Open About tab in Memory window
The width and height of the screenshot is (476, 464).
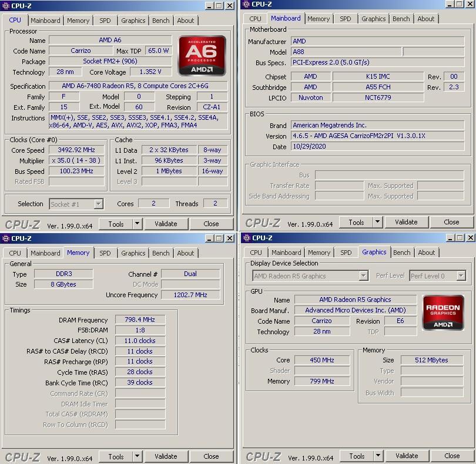pos(186,253)
